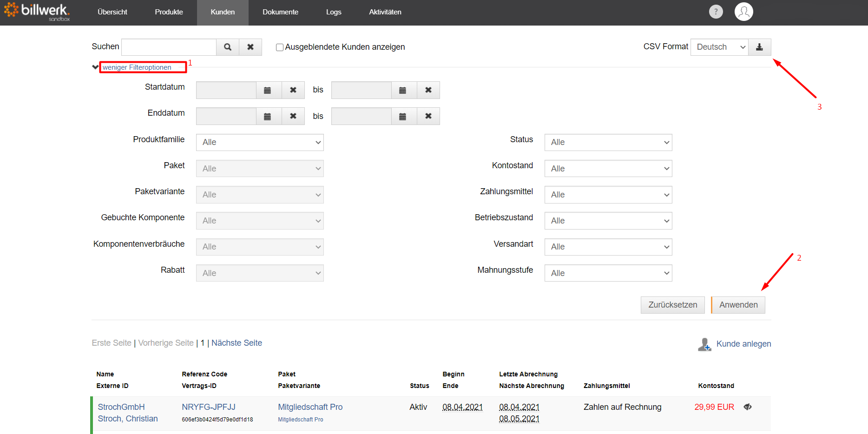The image size is (868, 434).
Task: Clear the search field with the X button
Action: [250, 47]
